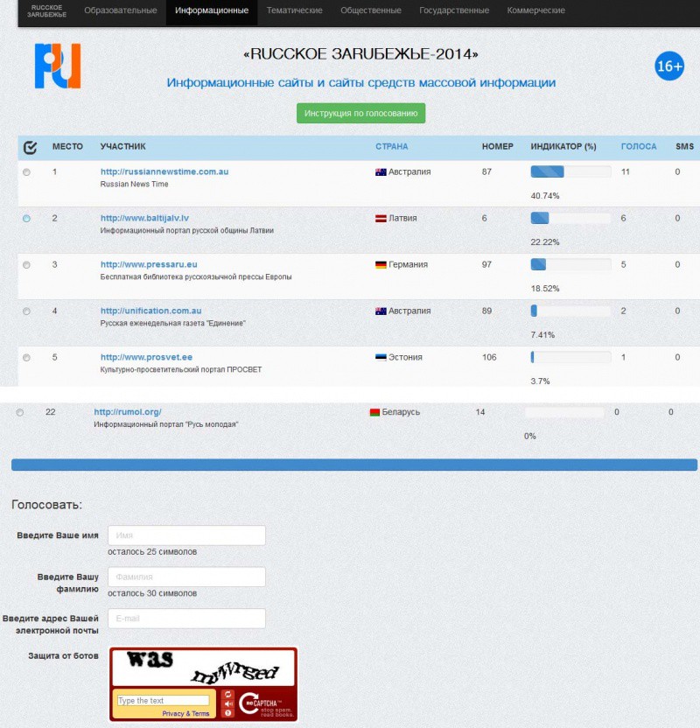700x728 pixels.
Task: Open the www.baltijalv.lv link
Action: point(144,218)
